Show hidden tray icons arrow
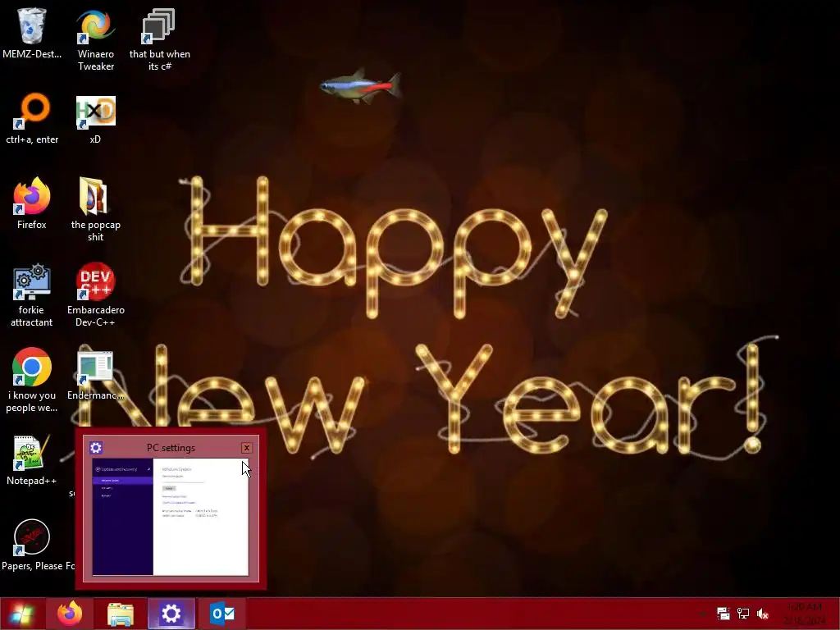Viewport: 840px width, 630px height. [703, 614]
